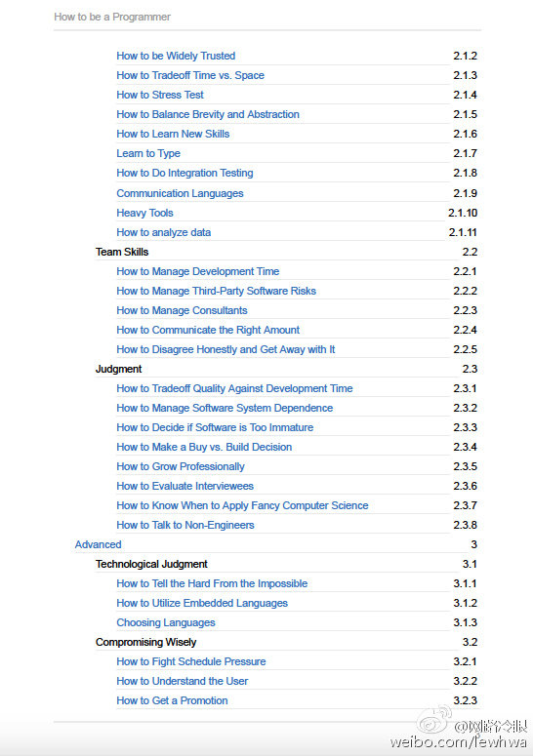Image resolution: width=533 pixels, height=756 pixels.
Task: Open 'How to Disagree Honestly and Get Away with It'
Action: pyautogui.click(x=225, y=349)
